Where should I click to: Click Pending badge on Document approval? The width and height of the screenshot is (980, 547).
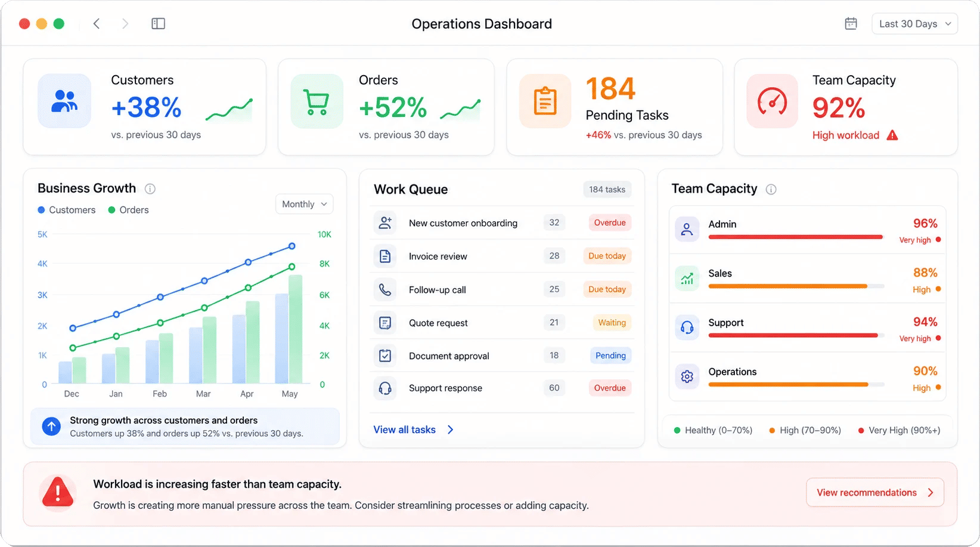[610, 356]
